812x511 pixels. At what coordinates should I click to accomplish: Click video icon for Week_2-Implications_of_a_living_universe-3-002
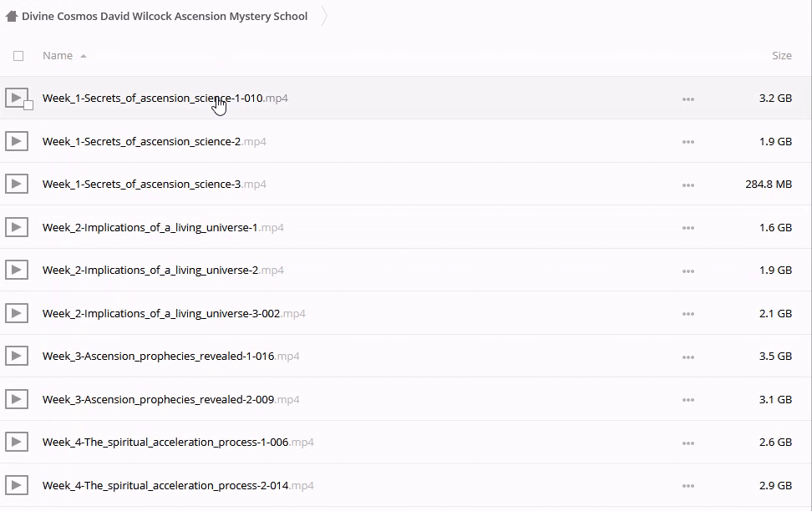pyautogui.click(x=17, y=313)
